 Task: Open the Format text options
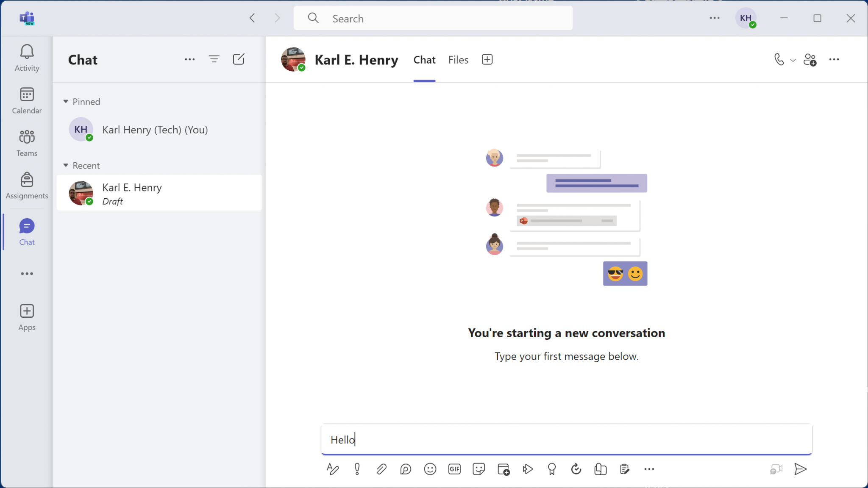(x=332, y=469)
